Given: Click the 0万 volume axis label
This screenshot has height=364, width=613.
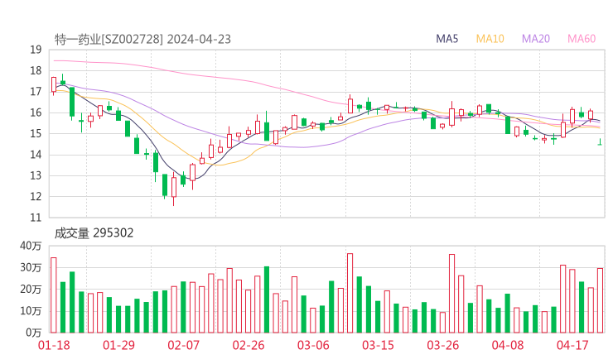Looking at the screenshot, I should [33, 333].
